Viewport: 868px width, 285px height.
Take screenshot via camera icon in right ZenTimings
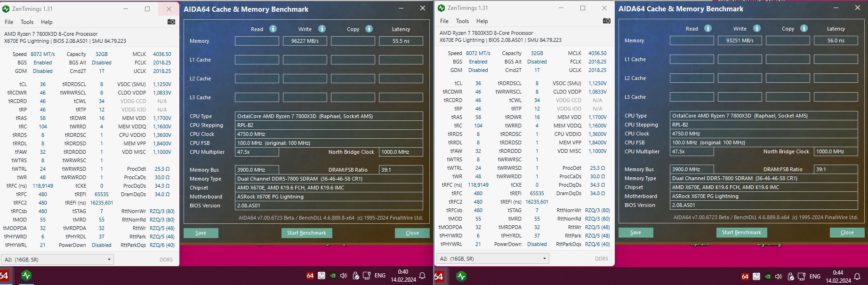pyautogui.click(x=607, y=21)
